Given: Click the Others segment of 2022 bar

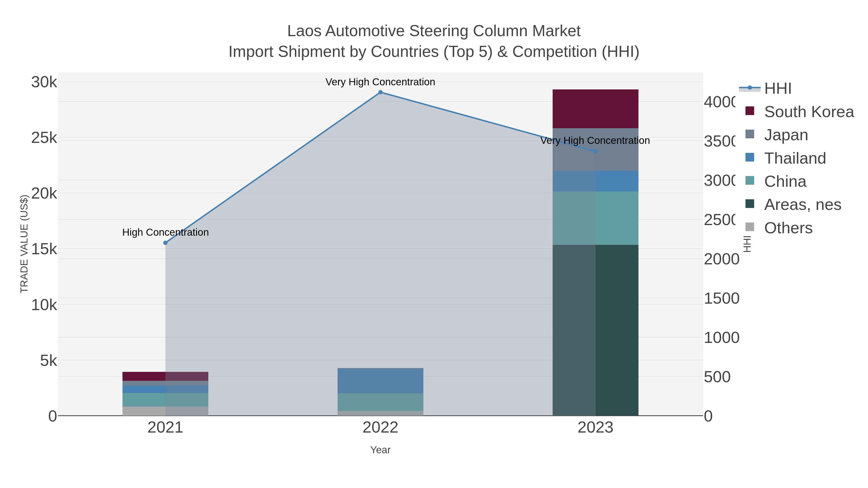Looking at the screenshot, I should pyautogui.click(x=380, y=413).
